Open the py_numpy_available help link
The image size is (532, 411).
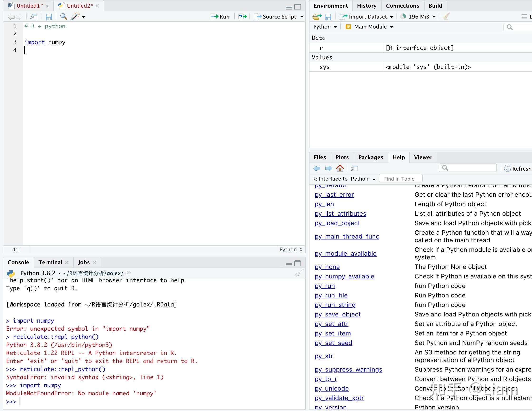[x=344, y=276]
